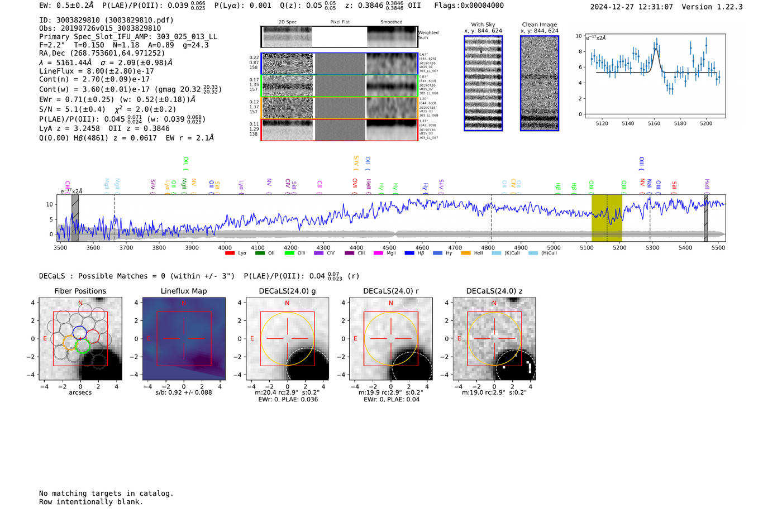782x532 pixels.
Task: Click the No matching targets in catalog message
Action: click(x=106, y=493)
